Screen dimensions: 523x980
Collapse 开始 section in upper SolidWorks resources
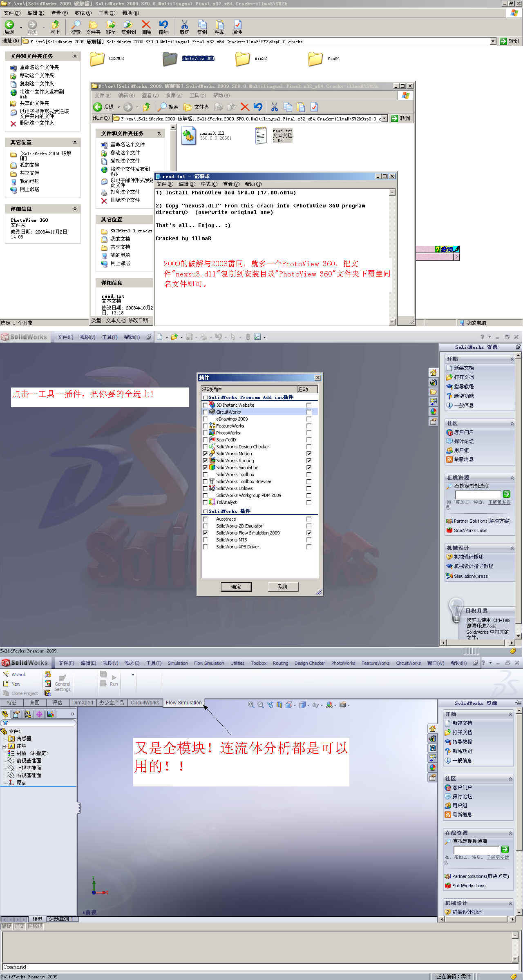[512, 359]
